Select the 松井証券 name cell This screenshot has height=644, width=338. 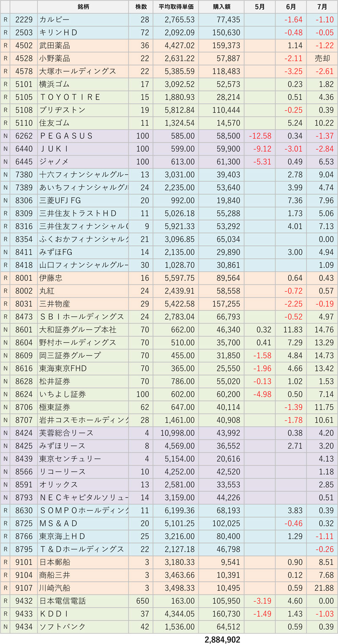[x=83, y=381]
